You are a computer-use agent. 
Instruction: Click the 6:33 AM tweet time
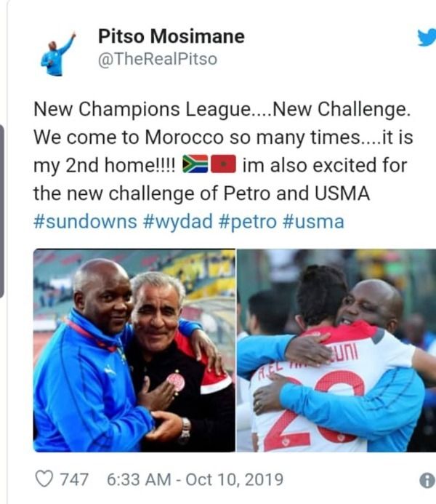(x=139, y=479)
